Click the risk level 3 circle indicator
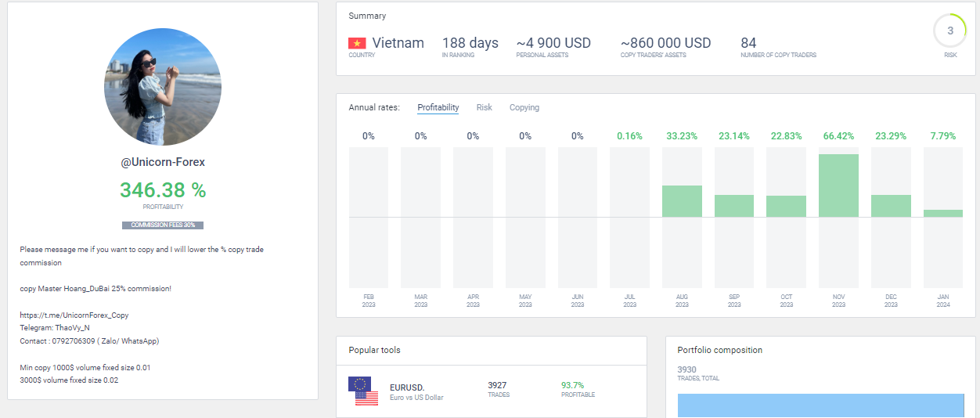This screenshot has height=418, width=980. (950, 31)
